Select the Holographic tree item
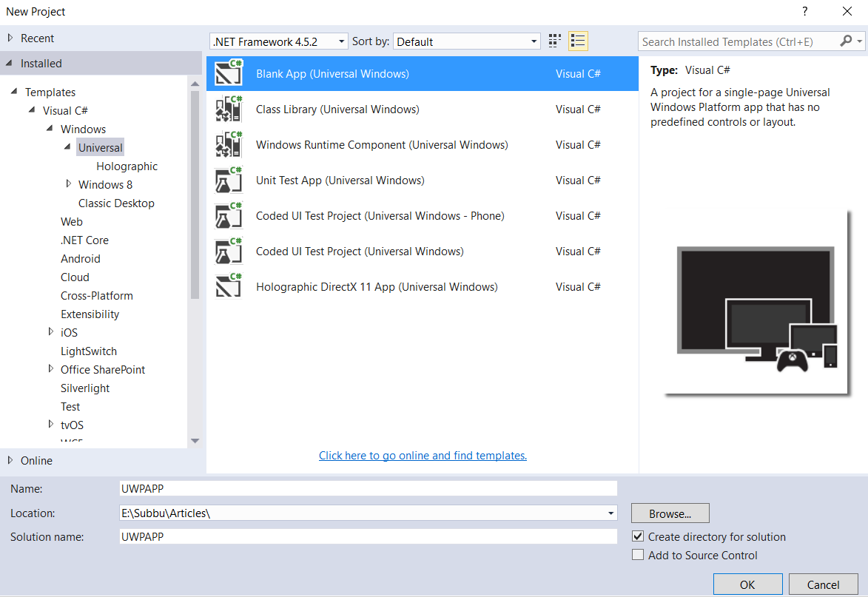 click(127, 166)
